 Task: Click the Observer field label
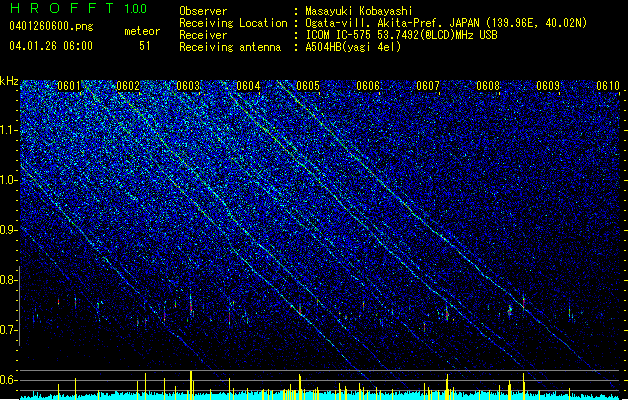tap(203, 11)
